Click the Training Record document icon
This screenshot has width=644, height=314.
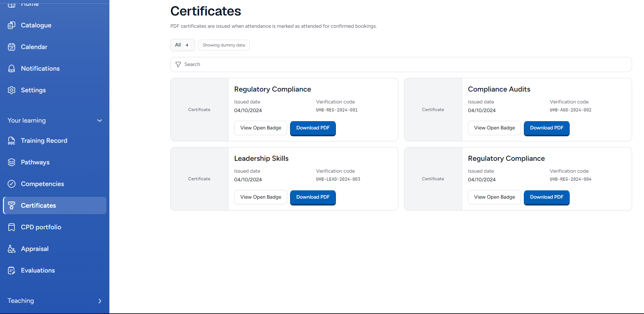[x=12, y=141]
